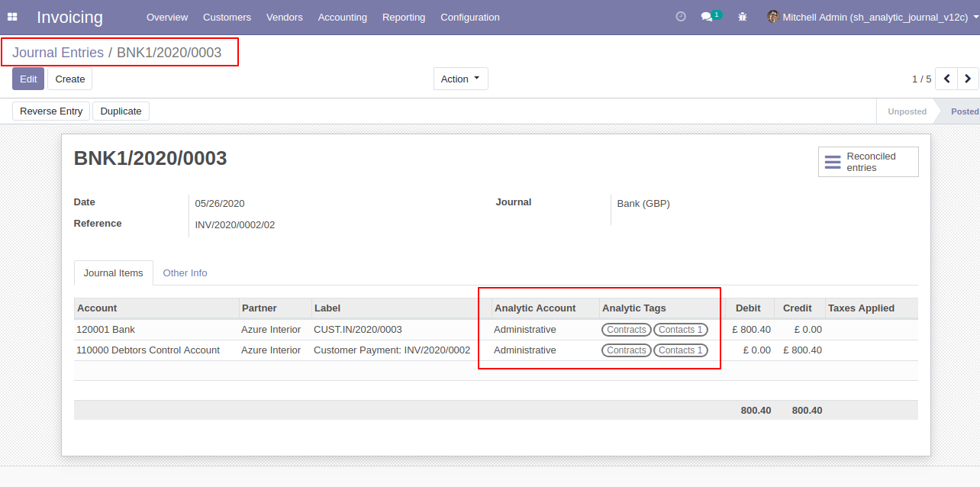Open the Configuration menu
Image resolution: width=980 pixels, height=487 pixels.
pos(470,17)
